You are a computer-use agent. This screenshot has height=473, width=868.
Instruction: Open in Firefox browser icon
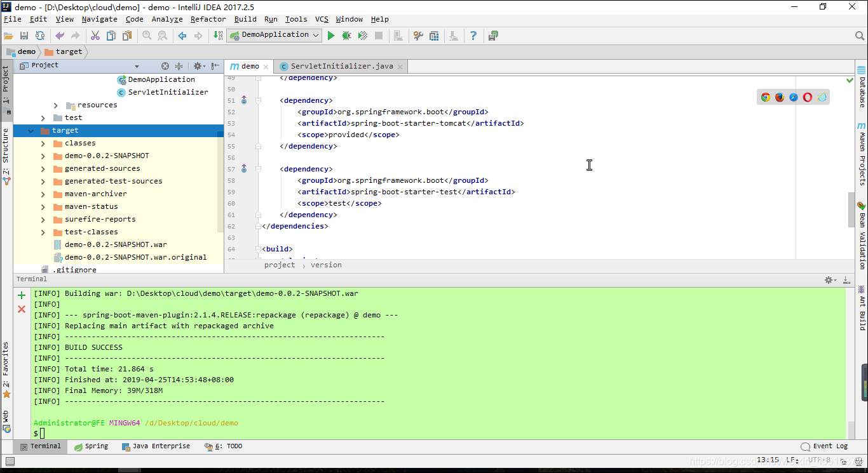pos(780,97)
